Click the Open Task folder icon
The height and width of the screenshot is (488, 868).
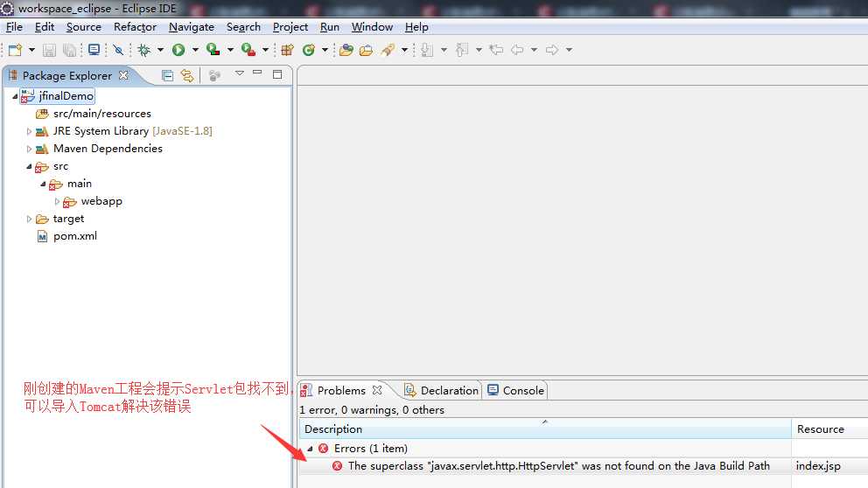[366, 50]
